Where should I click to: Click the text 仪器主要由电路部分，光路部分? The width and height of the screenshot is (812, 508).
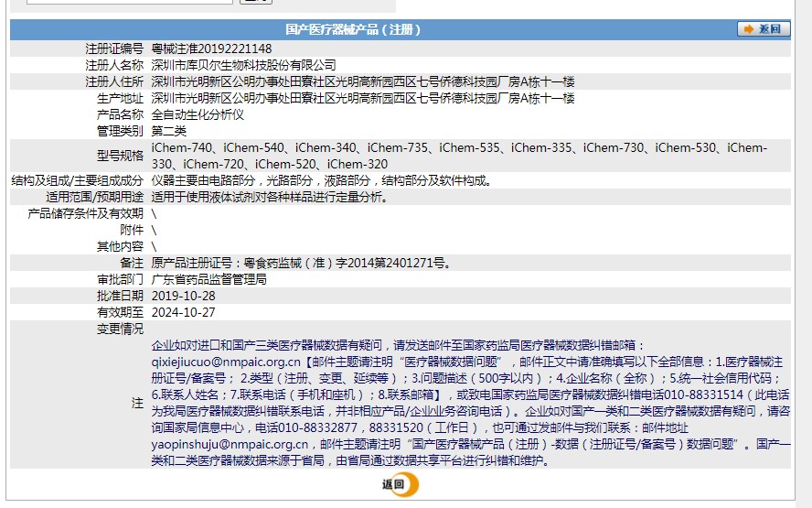click(x=232, y=180)
